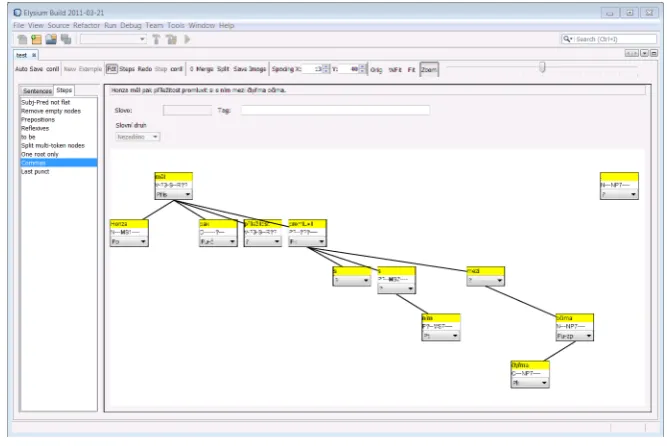Open the File menu
This screenshot has width=667, height=446.
19,26
